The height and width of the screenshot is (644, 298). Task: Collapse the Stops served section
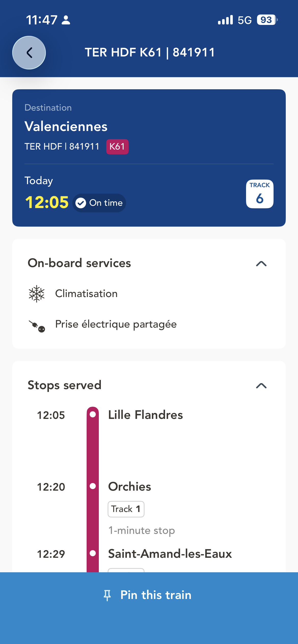[261, 386]
